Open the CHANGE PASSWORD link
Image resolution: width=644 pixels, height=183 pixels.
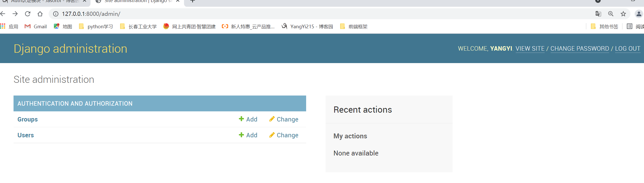tap(579, 49)
